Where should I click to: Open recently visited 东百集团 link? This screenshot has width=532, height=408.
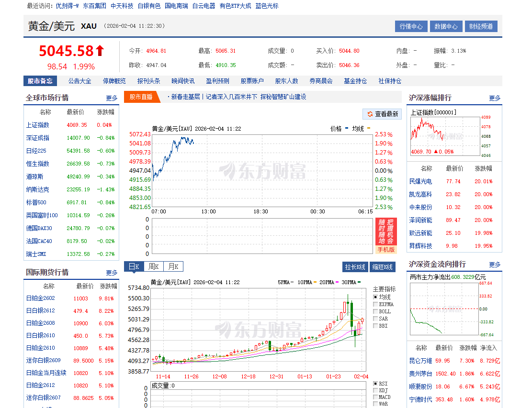pyautogui.click(x=94, y=6)
